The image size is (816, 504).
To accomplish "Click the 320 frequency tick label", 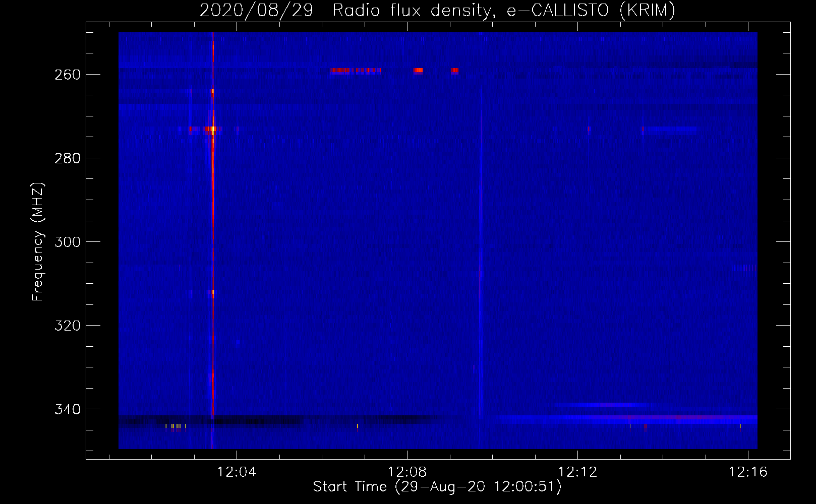I will click(x=68, y=326).
